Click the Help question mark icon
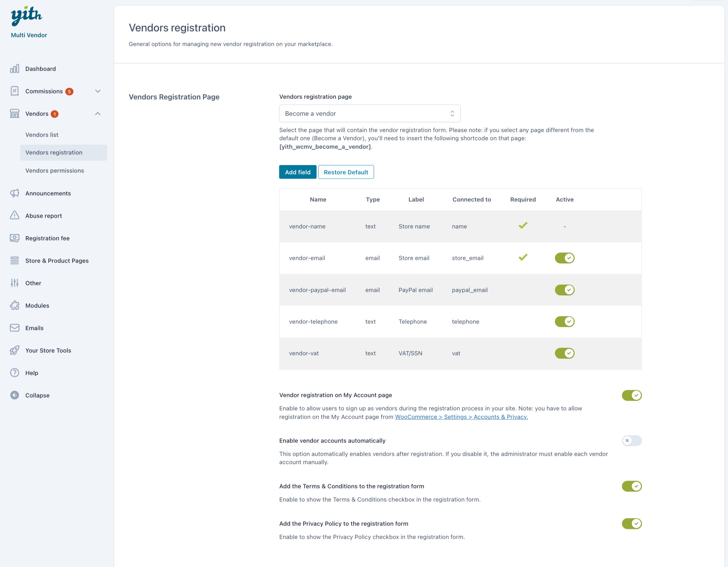This screenshot has width=728, height=567. tap(15, 373)
